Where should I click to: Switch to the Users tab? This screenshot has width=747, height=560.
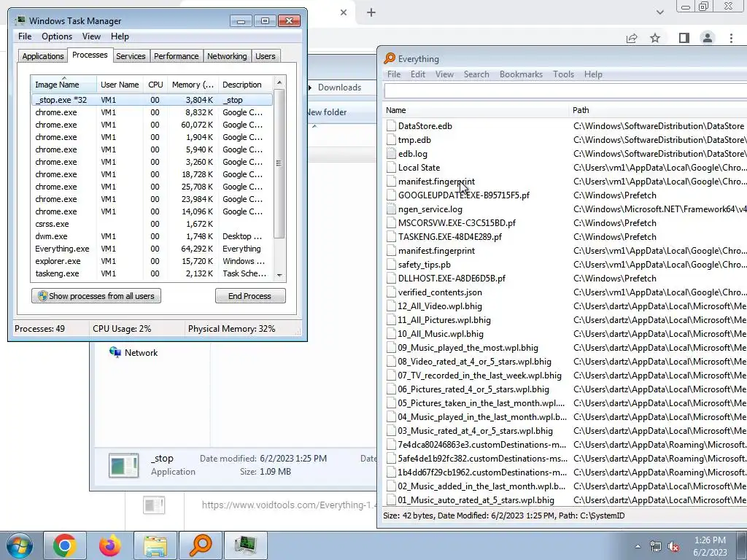266,56
